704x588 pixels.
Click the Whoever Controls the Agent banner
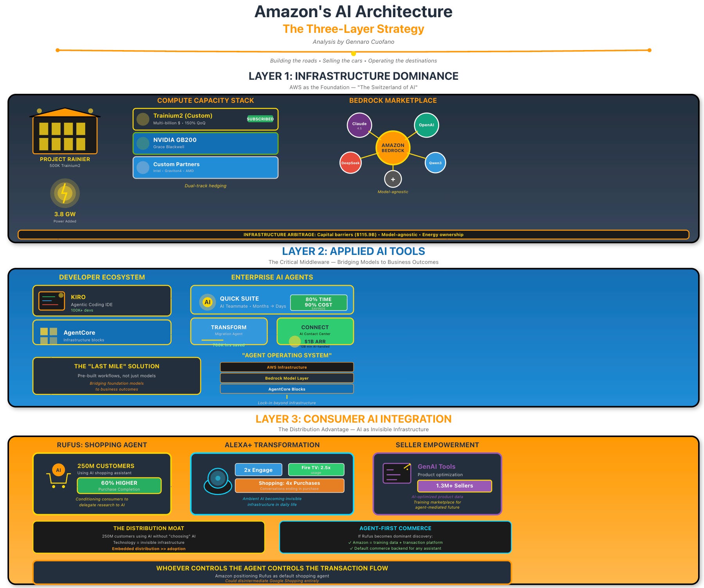point(272,573)
